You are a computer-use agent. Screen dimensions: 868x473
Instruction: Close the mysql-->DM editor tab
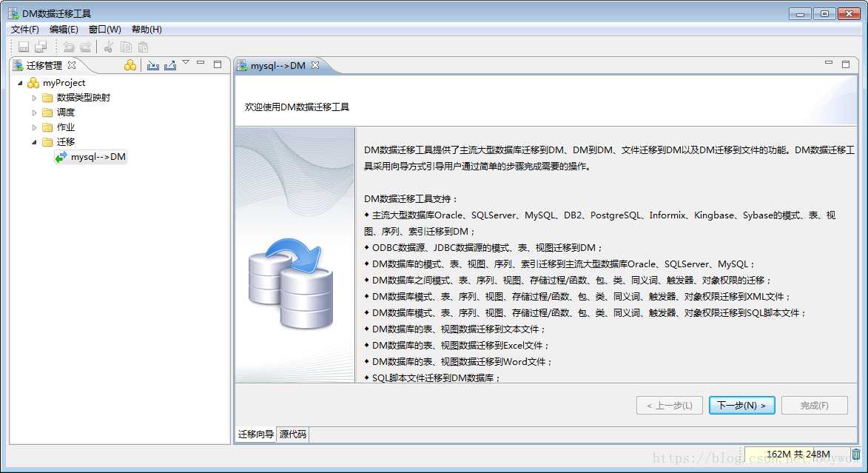point(315,65)
